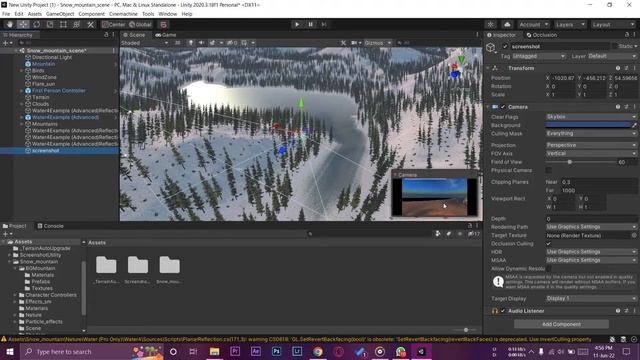Toggle scene lighting bulb icon
640x360 pixels.
191,43
